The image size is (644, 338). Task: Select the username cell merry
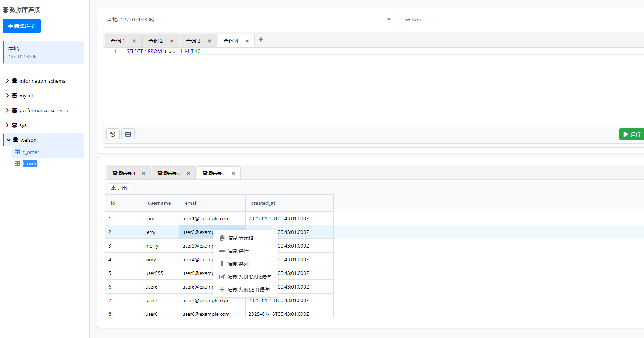[160, 246]
